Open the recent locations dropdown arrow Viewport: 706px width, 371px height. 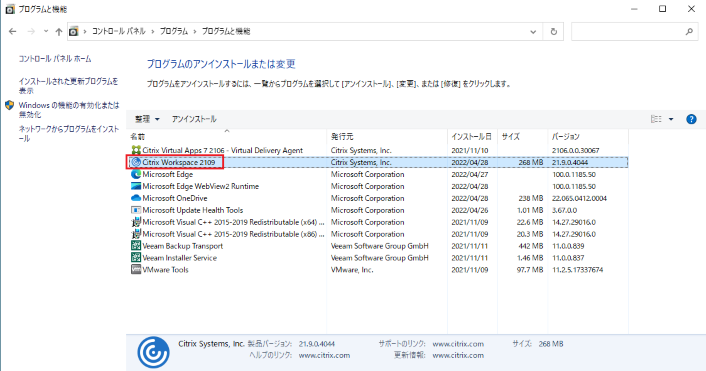[x=45, y=32]
